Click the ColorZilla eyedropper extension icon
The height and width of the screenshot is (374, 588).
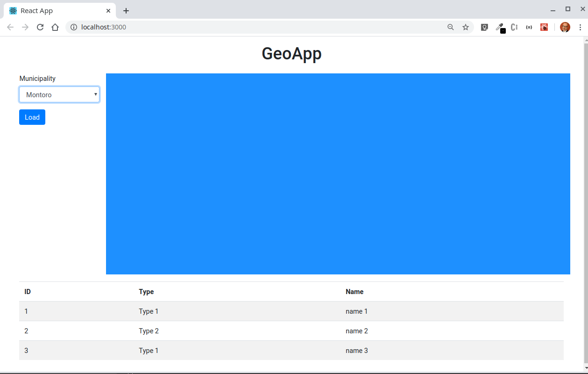[500, 27]
